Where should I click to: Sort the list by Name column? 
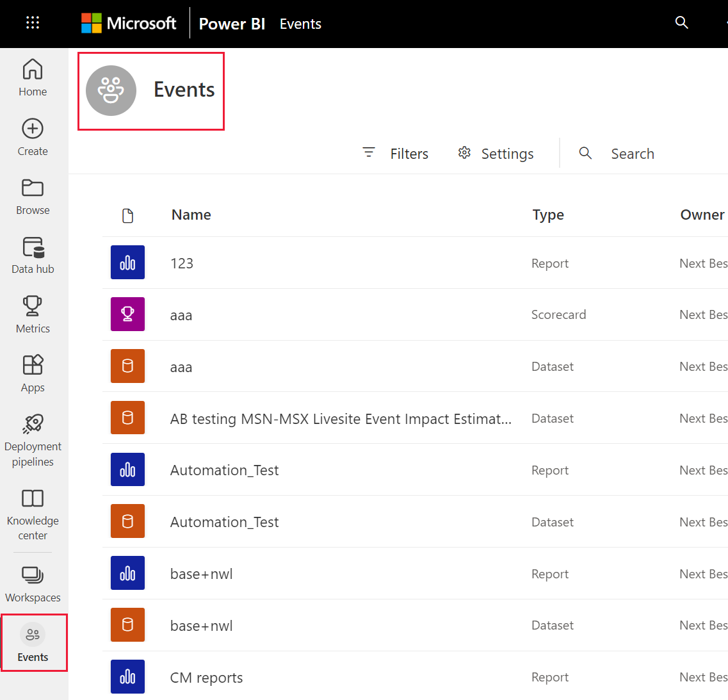pos(191,215)
